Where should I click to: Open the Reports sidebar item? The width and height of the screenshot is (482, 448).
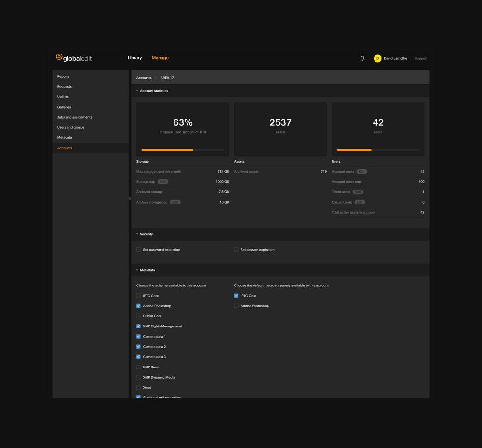(63, 77)
